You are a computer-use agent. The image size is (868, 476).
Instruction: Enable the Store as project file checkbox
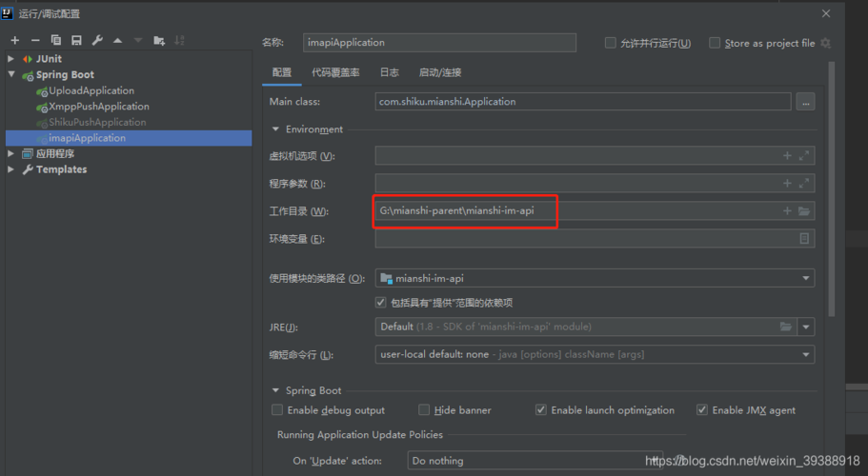[x=715, y=43]
